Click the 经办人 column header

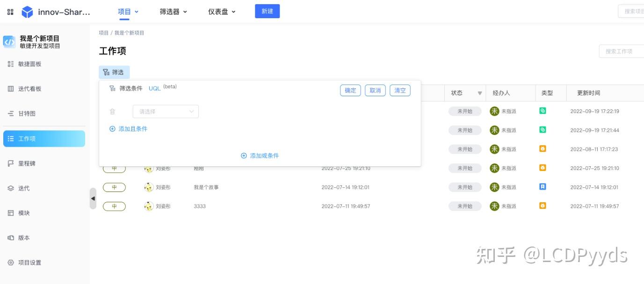tap(501, 93)
